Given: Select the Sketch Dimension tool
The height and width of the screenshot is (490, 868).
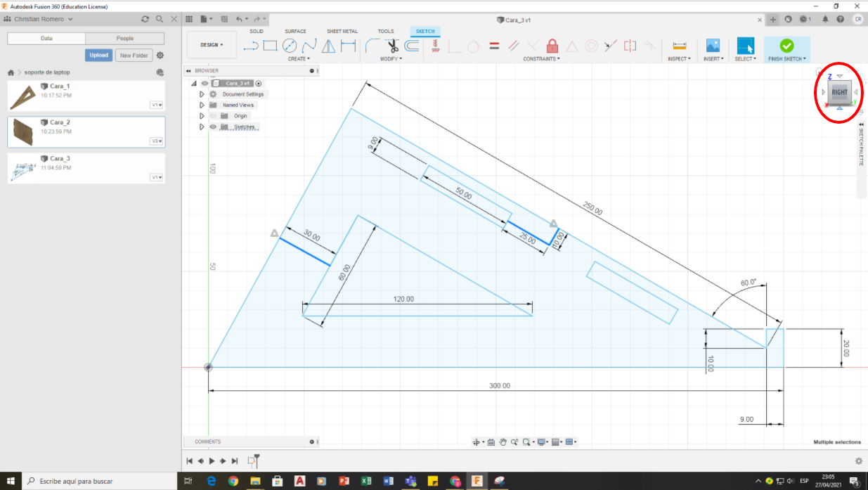Looking at the screenshot, I should (348, 46).
